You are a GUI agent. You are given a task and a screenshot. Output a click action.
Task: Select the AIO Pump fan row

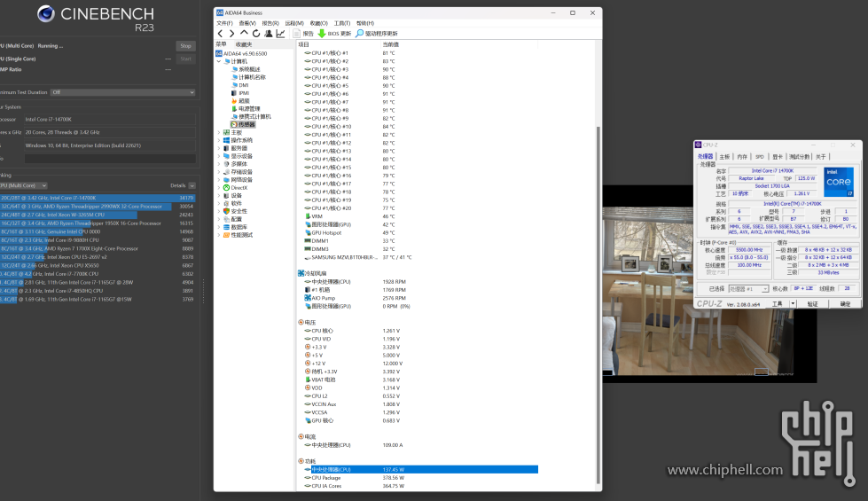[421, 298]
